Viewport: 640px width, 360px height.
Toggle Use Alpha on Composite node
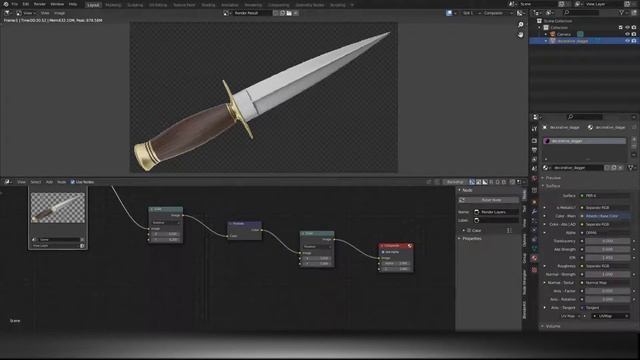point(383,252)
